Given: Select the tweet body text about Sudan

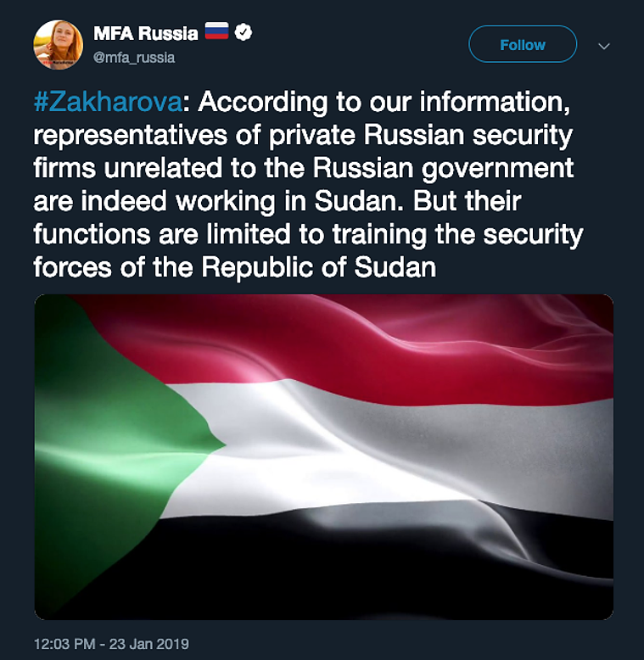Looking at the screenshot, I should click(x=308, y=184).
